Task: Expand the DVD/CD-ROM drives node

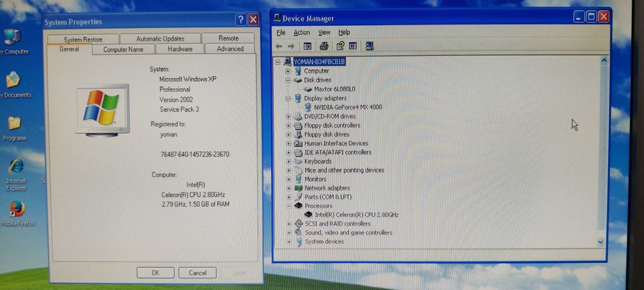Action: (288, 117)
